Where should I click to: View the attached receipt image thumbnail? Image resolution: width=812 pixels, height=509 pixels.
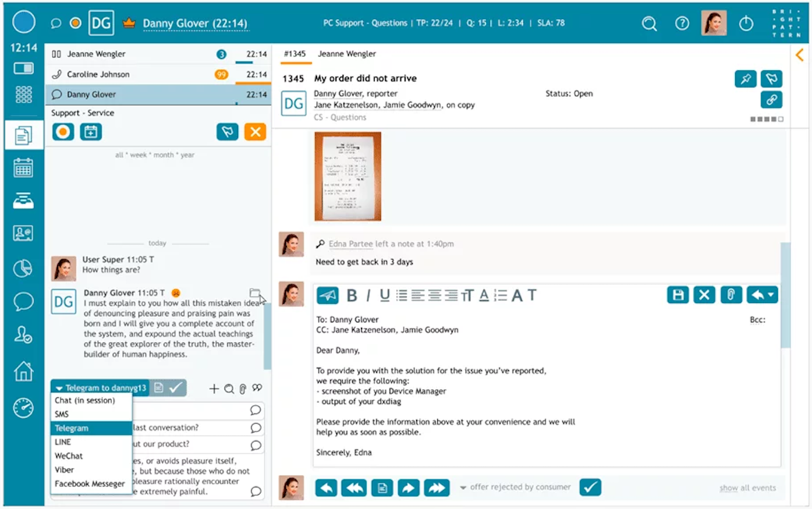tap(348, 176)
